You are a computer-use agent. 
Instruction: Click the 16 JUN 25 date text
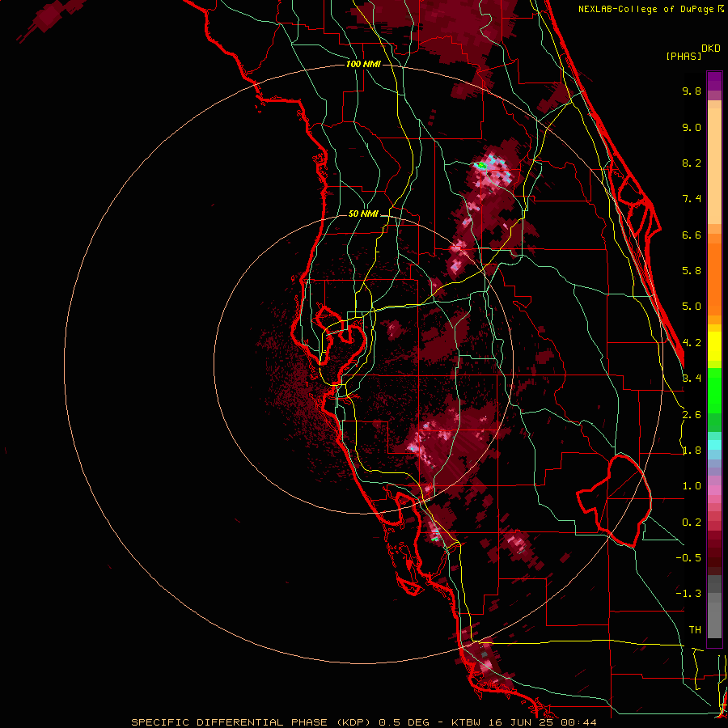point(519,722)
